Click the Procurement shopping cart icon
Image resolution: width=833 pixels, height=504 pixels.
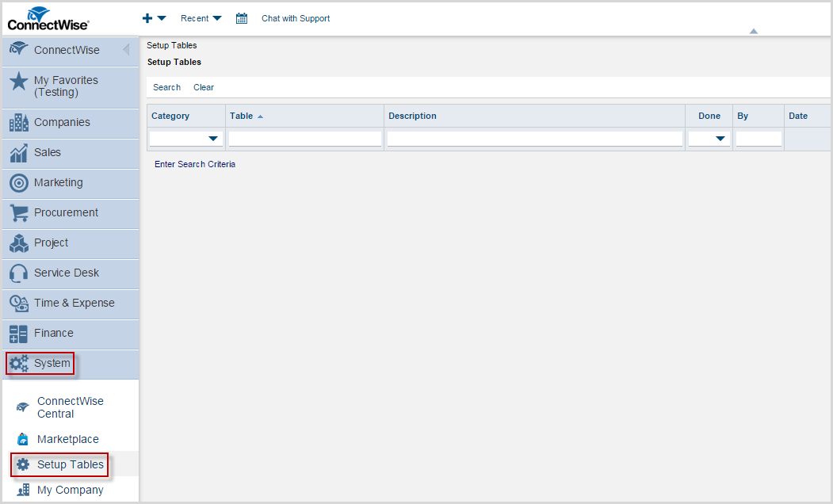19,213
